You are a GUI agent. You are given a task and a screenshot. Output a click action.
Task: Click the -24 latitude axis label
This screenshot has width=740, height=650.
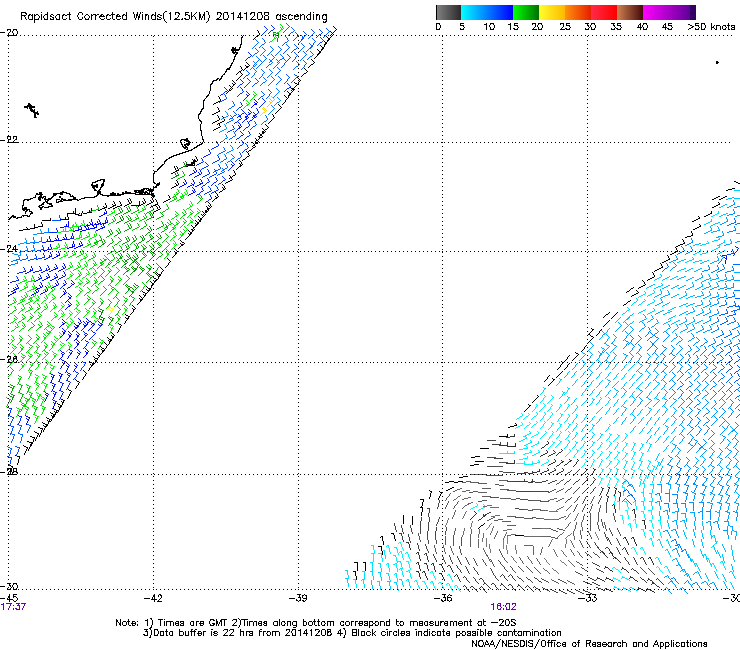coord(9,249)
